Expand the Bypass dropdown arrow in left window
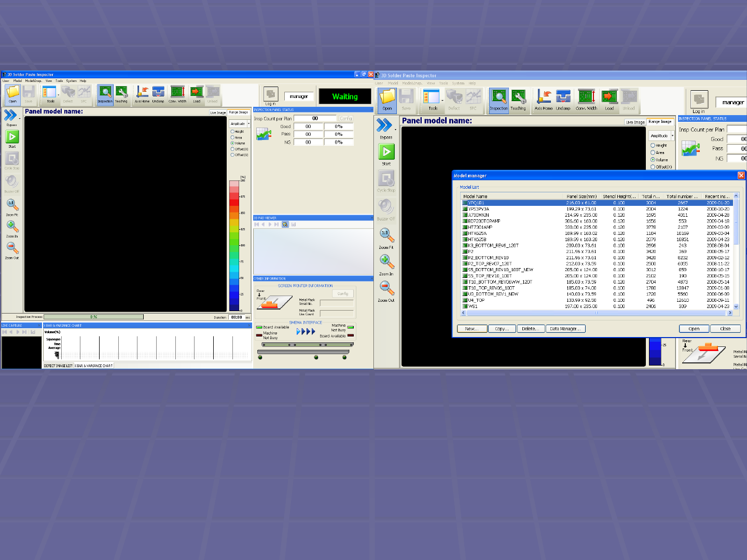 [x=19, y=118]
